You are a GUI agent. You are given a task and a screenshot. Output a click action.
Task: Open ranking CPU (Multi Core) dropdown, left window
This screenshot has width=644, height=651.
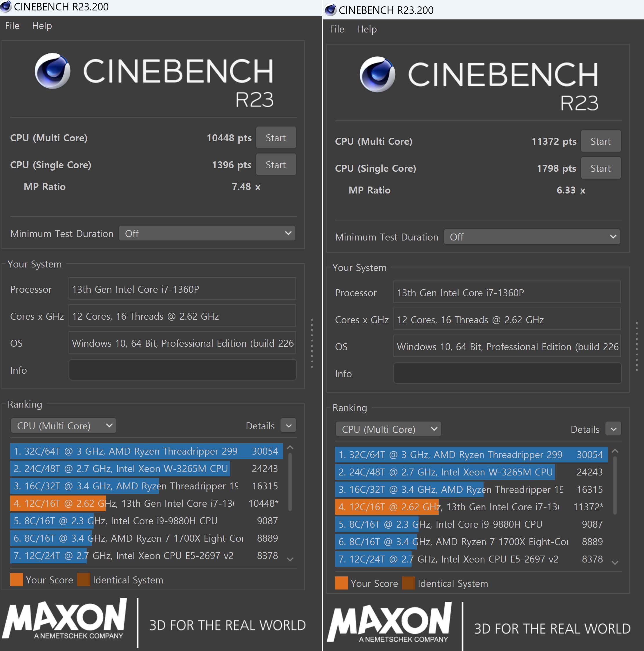point(63,426)
